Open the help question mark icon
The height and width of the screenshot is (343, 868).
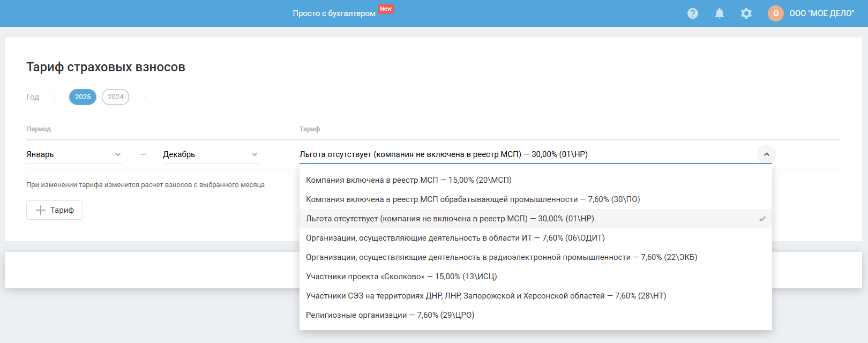(693, 13)
